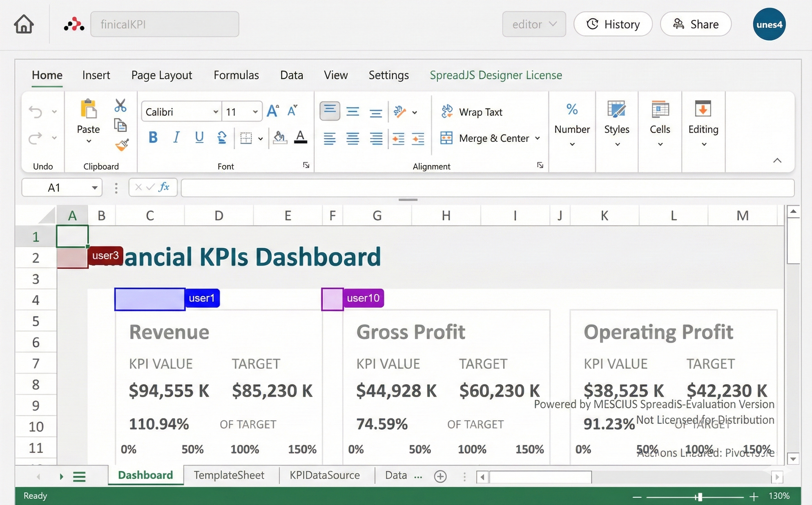Open the editor role dropdown

tap(534, 25)
